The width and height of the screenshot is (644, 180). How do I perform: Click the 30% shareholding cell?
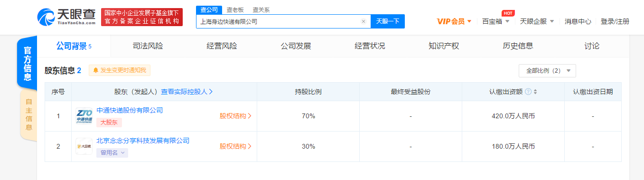pyautogui.click(x=308, y=146)
